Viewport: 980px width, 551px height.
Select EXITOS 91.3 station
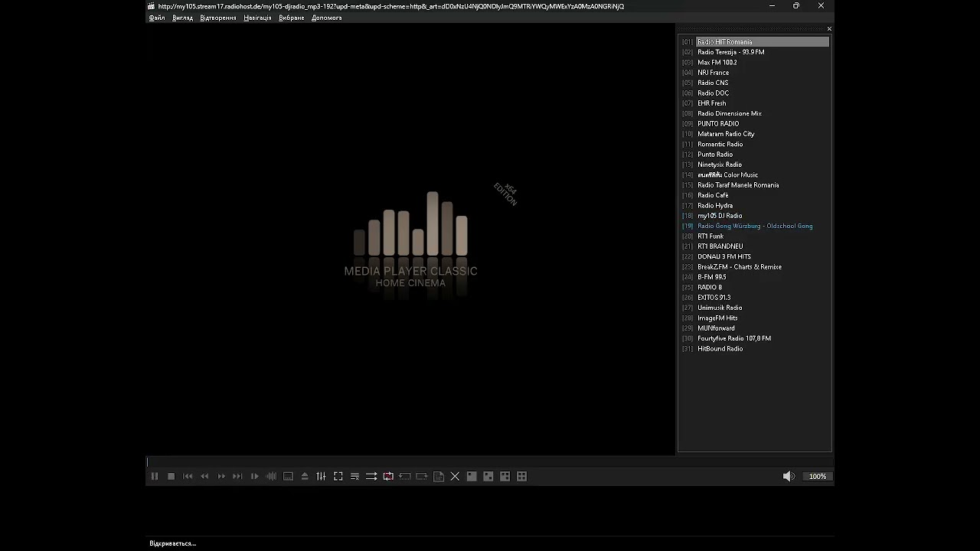pos(755,298)
